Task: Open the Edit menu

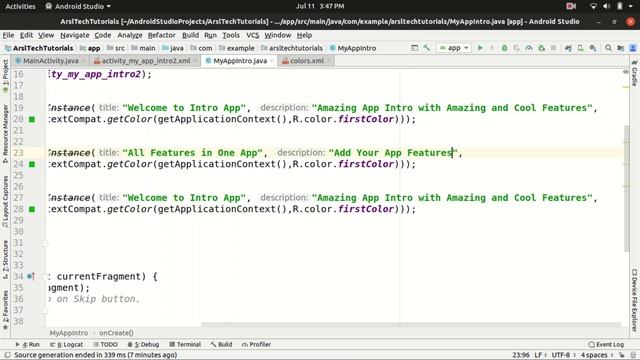Action: tap(26, 35)
